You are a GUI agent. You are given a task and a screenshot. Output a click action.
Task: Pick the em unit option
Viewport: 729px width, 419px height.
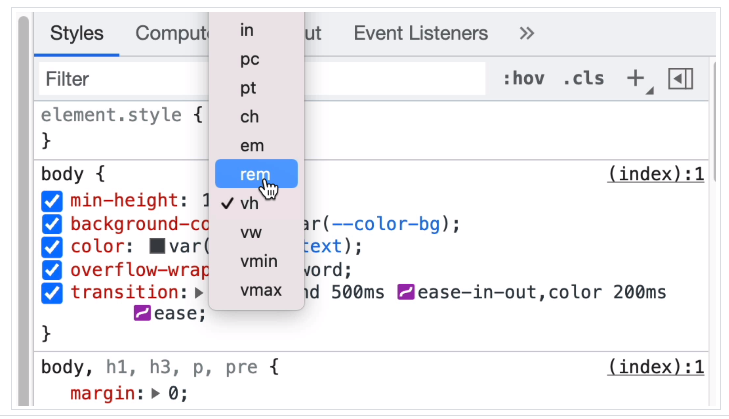tap(251, 146)
